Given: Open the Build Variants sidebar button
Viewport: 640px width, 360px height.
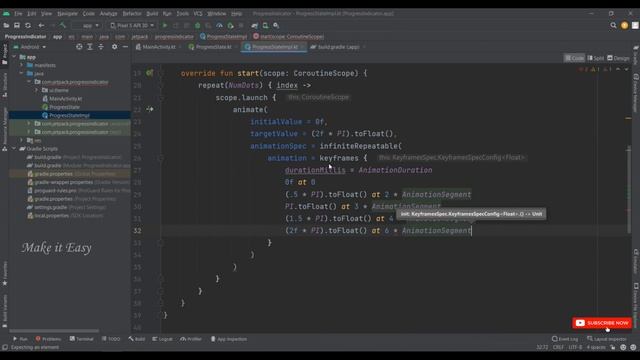Looking at the screenshot, I should (x=4, y=311).
